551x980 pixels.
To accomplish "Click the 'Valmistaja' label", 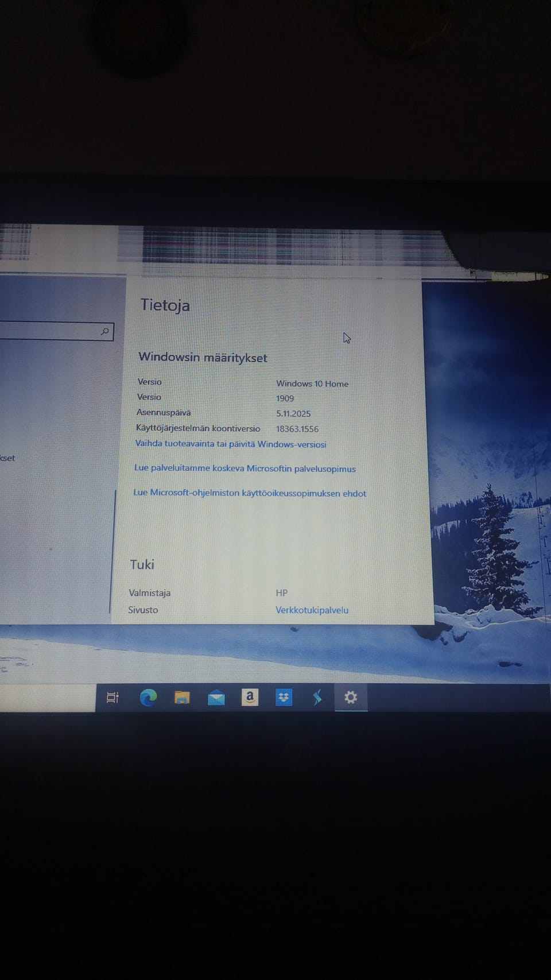I will pyautogui.click(x=149, y=593).
